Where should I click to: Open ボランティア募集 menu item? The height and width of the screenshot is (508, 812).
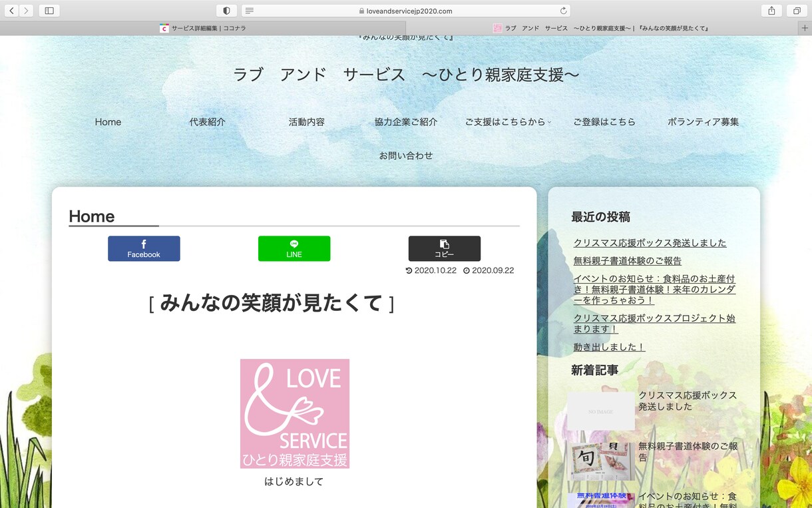click(703, 122)
